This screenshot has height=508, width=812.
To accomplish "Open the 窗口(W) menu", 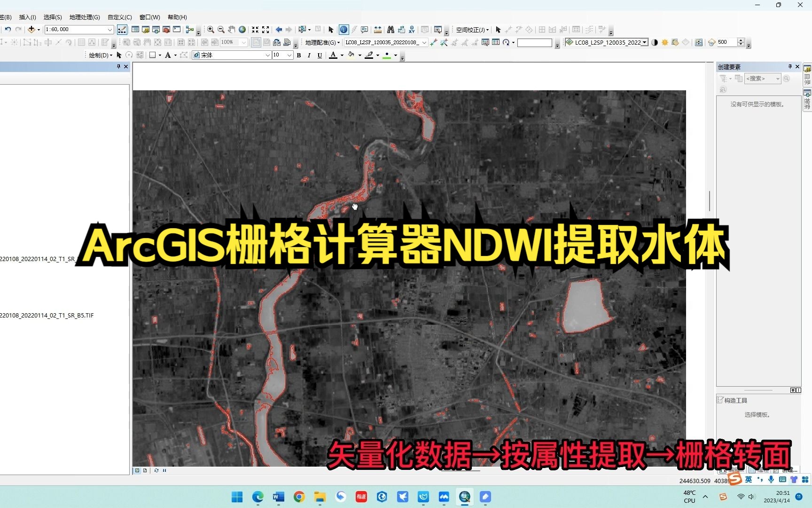I will tap(149, 17).
